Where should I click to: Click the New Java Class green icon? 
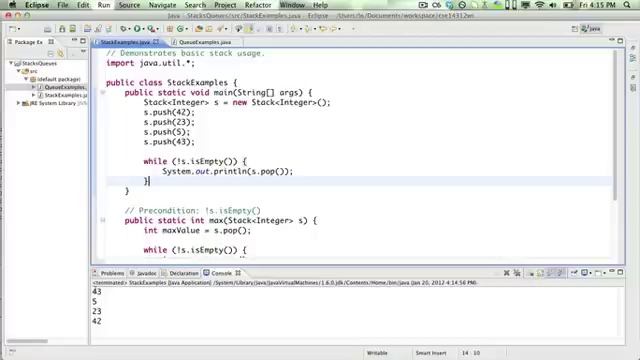point(180,29)
